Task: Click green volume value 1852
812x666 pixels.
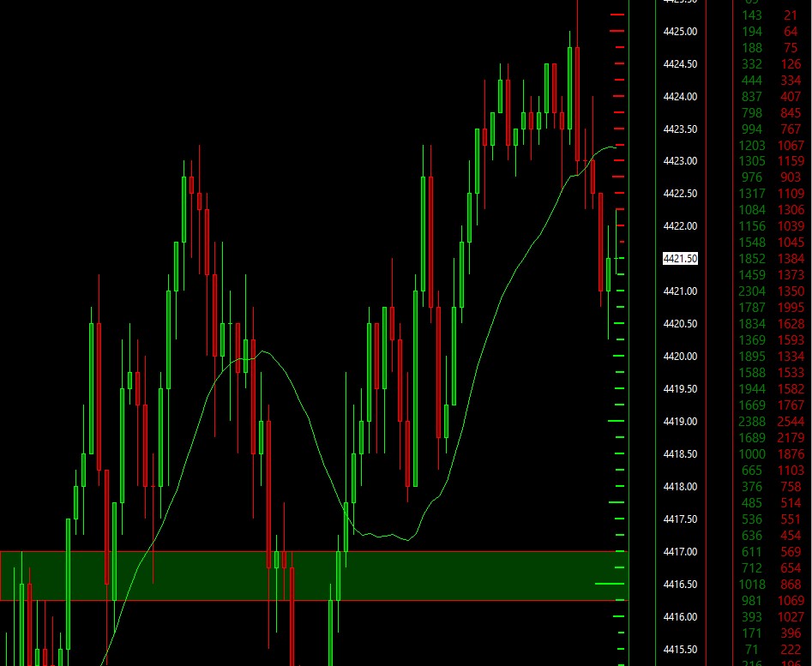Action: click(752, 259)
